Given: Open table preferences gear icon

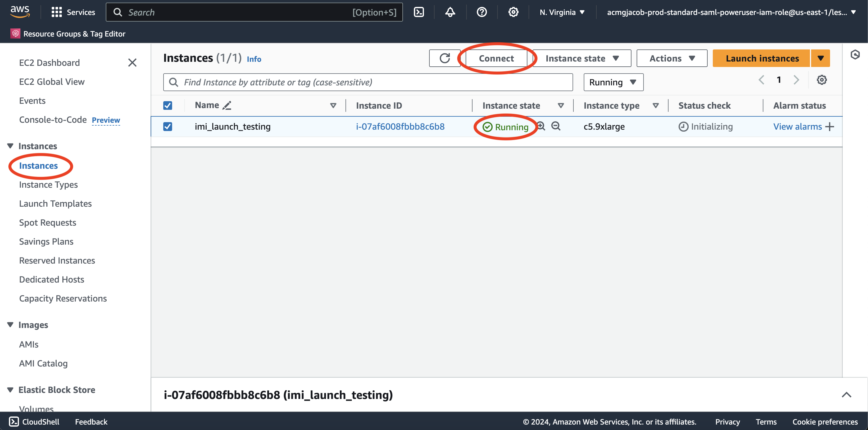Looking at the screenshot, I should pos(821,80).
